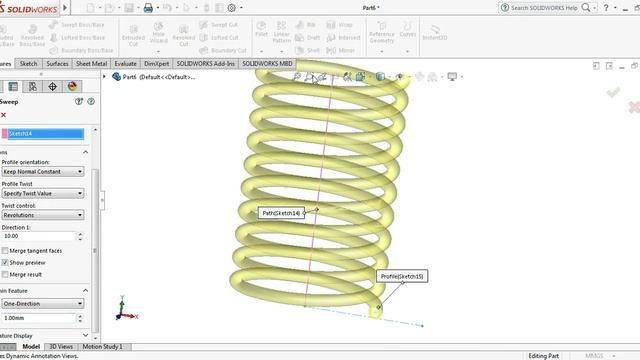The width and height of the screenshot is (640, 360).
Task: Click the Print icon in the quick access toolbar
Action: coord(148,8)
